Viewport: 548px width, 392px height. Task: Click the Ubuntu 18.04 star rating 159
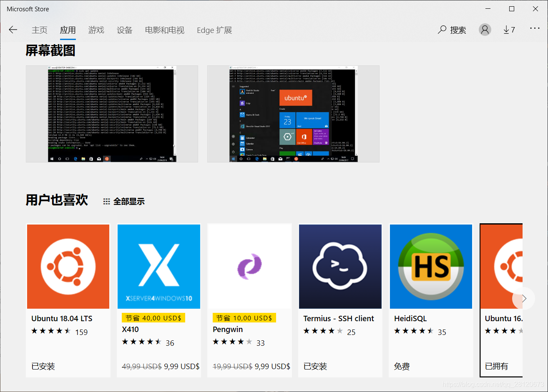(x=60, y=332)
